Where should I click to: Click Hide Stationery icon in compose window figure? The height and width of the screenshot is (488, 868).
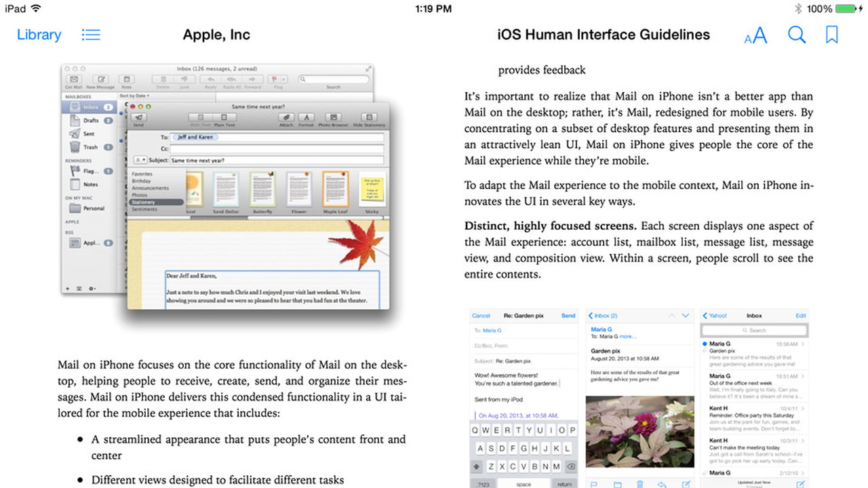[368, 117]
